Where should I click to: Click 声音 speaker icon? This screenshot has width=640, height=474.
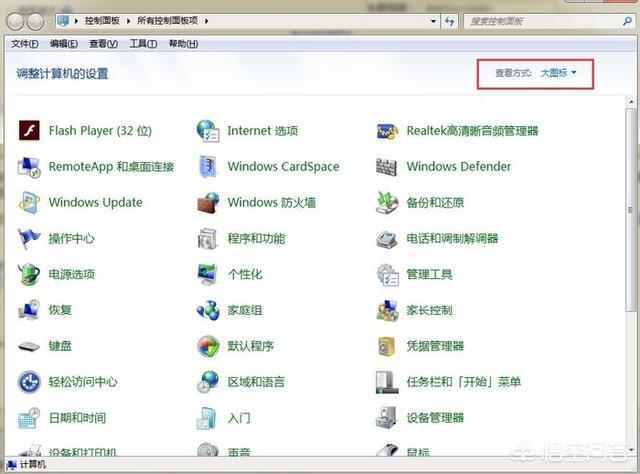[208, 449]
